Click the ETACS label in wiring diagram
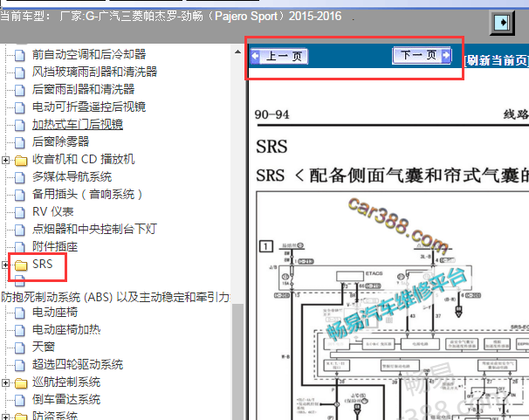Screen dimensions: 529x420 pos(374,273)
